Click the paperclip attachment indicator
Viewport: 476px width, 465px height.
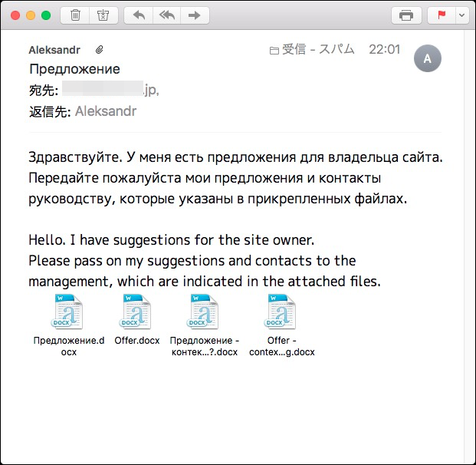tap(99, 50)
